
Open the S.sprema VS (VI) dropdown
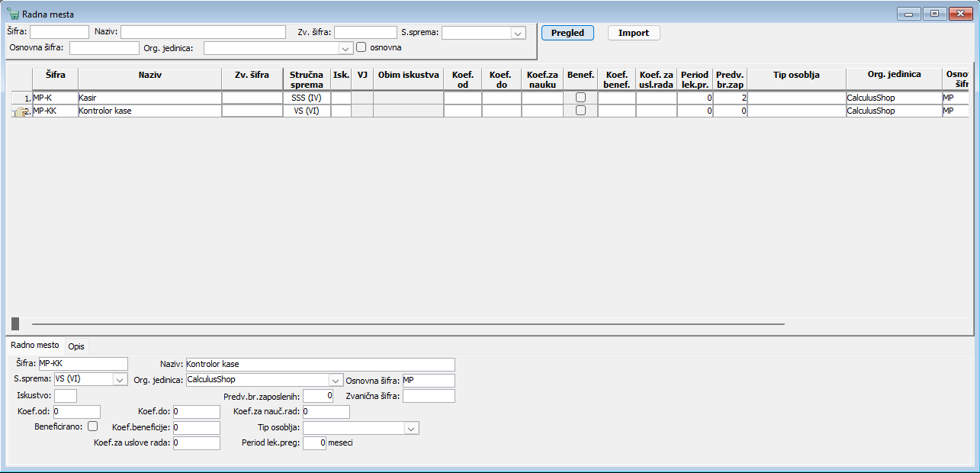(120, 380)
